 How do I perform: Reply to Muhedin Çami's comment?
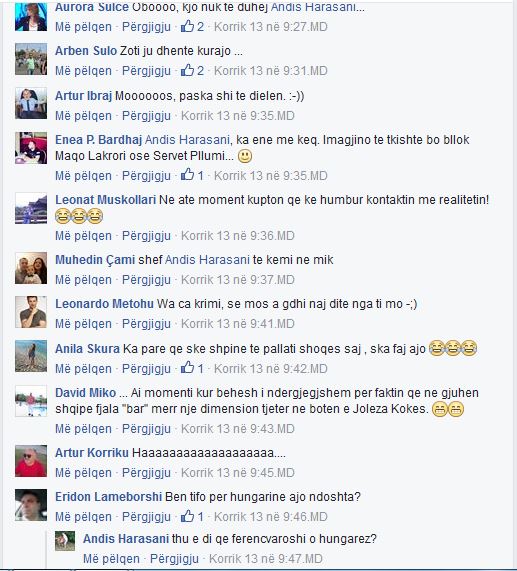(146, 280)
